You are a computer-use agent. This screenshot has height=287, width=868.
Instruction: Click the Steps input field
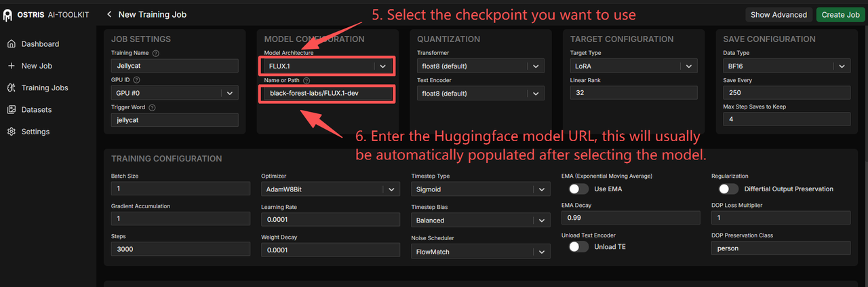coord(179,250)
